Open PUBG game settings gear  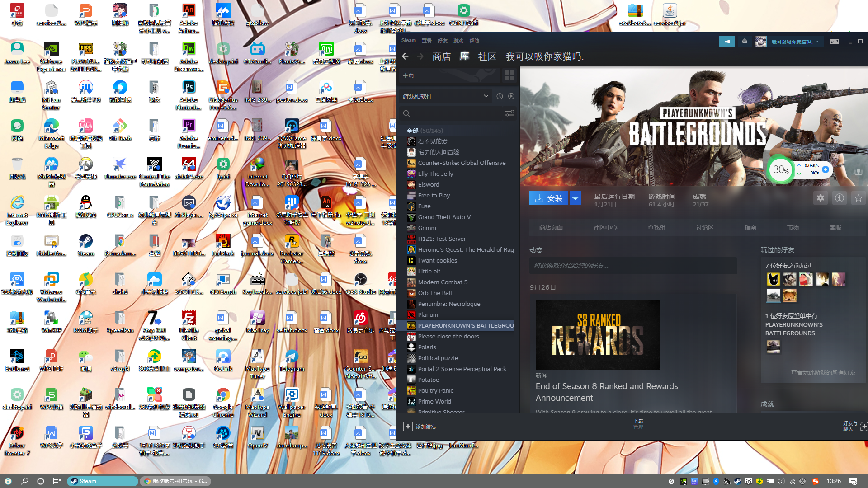pos(821,198)
